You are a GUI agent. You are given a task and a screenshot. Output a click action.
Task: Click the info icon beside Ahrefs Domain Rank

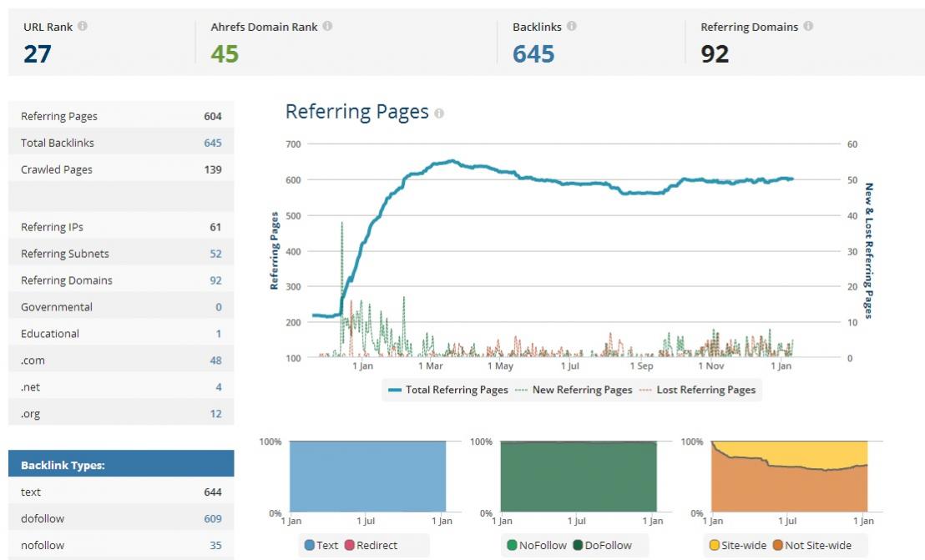(327, 27)
